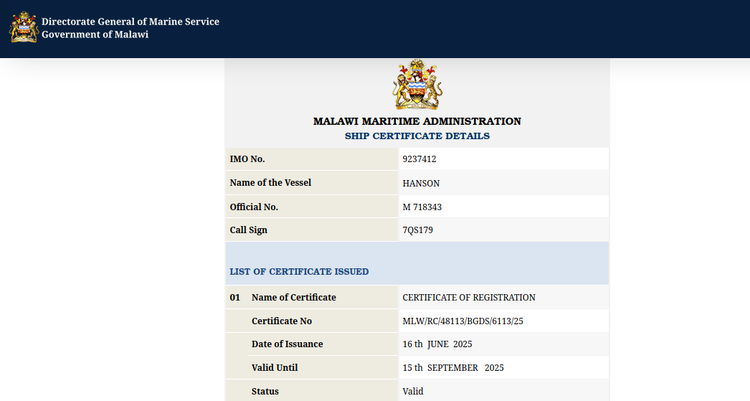Click the Name of Certificate label

[x=294, y=297]
